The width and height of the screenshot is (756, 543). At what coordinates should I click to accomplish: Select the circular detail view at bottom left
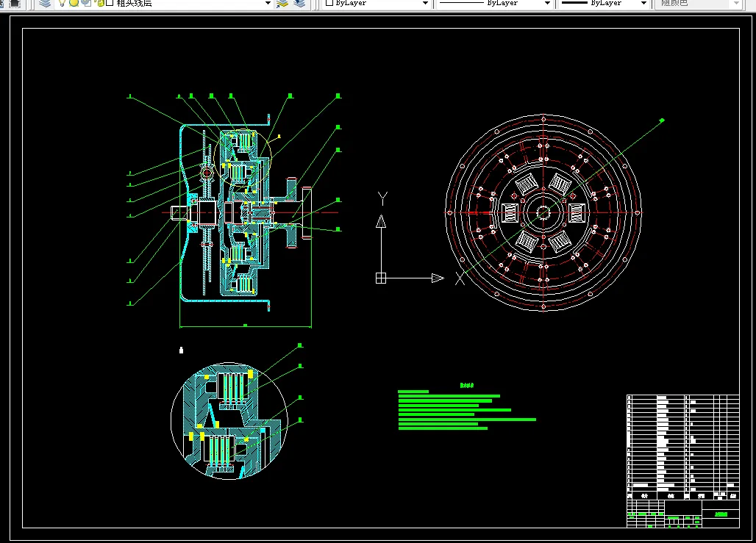pos(229,420)
